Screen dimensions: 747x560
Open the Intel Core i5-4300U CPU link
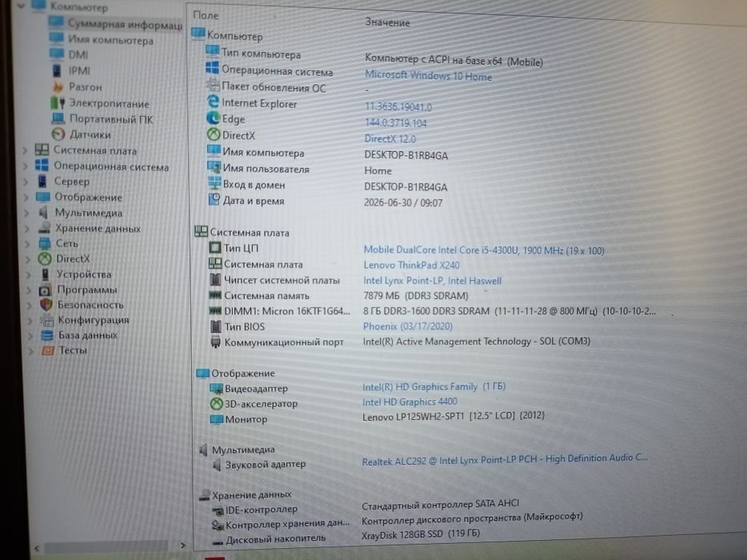pyautogui.click(x=484, y=250)
